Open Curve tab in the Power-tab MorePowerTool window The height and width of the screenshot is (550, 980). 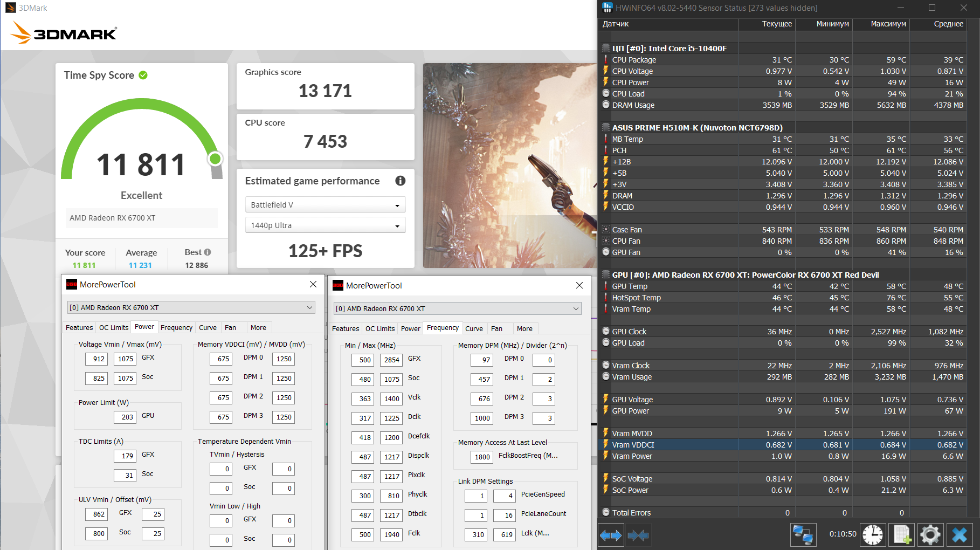[x=208, y=327]
